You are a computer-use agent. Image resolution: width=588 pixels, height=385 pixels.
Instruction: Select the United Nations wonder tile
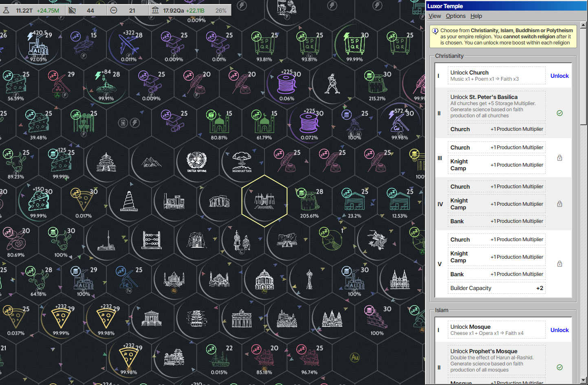pyautogui.click(x=196, y=162)
